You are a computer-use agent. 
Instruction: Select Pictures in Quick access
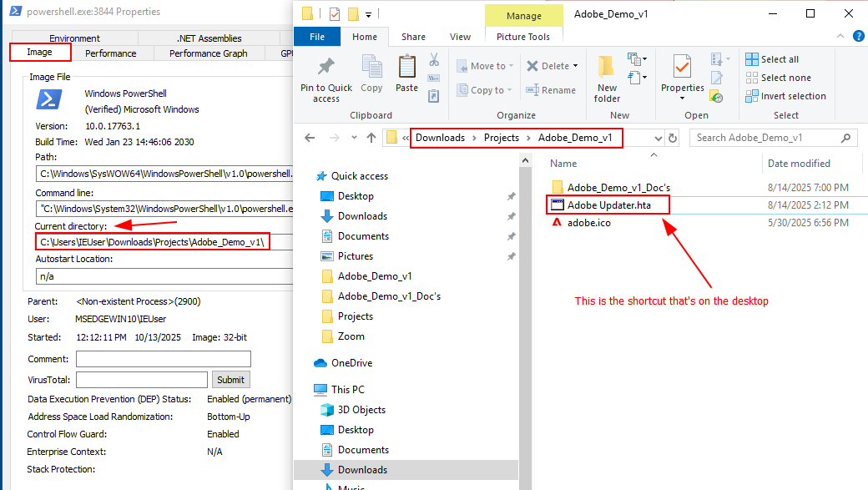point(356,256)
